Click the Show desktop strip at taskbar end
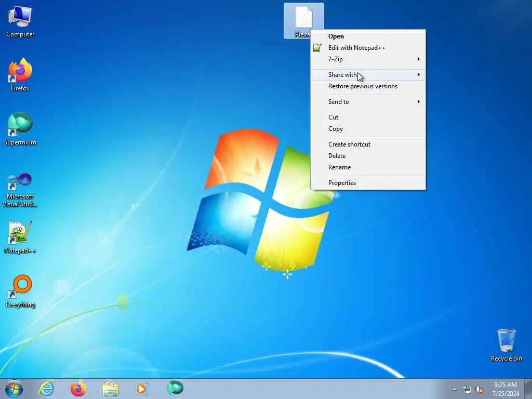Image resolution: width=532 pixels, height=399 pixels. [528, 389]
